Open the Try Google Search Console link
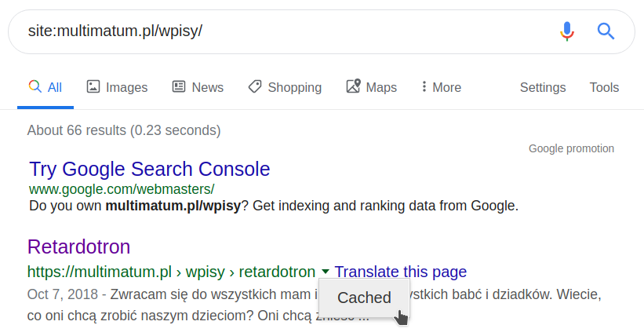This screenshot has width=644, height=336. [x=149, y=169]
